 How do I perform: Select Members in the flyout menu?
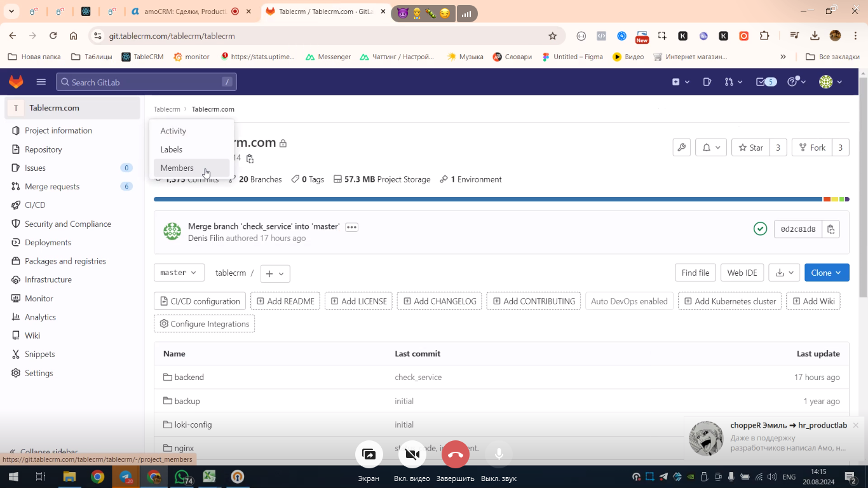coord(191,168)
